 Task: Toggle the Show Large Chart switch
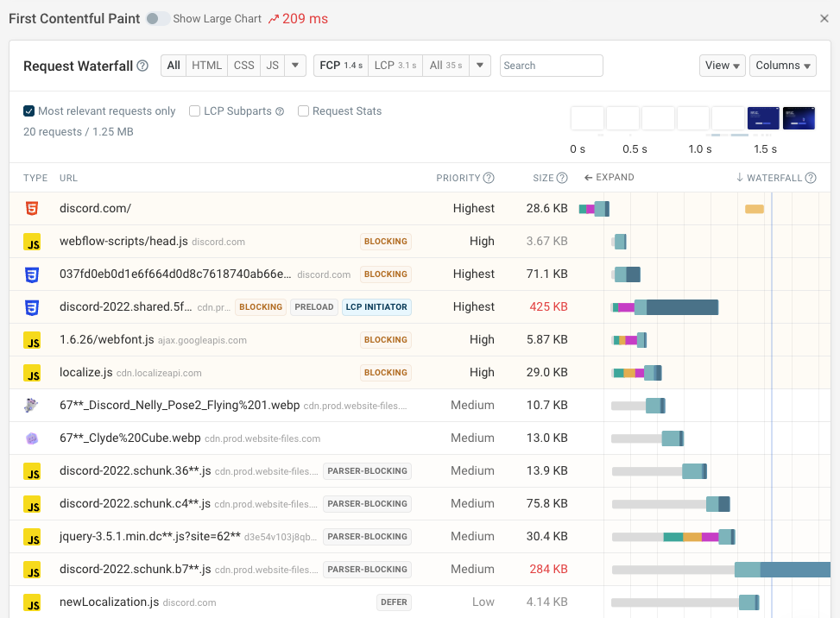[x=157, y=19]
